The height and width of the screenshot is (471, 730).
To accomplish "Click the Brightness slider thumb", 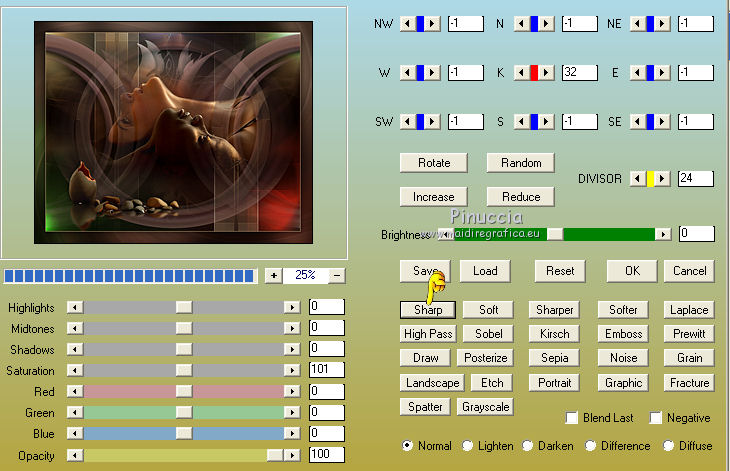I will (554, 234).
